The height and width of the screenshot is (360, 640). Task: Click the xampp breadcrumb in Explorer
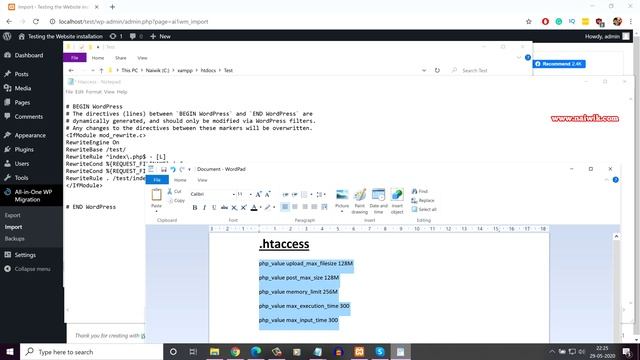click(184, 70)
